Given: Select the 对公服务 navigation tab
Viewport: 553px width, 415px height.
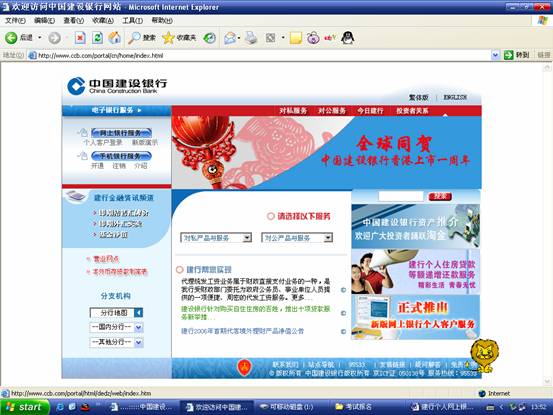Looking at the screenshot, I should point(332,111).
